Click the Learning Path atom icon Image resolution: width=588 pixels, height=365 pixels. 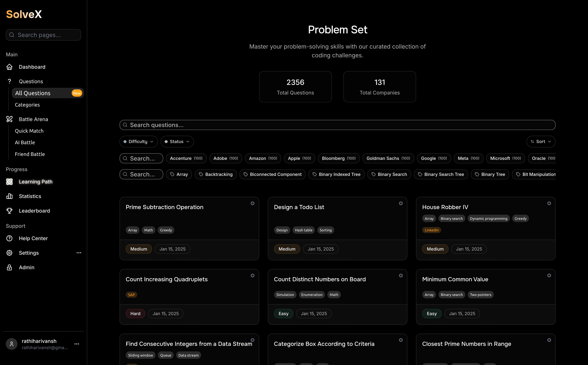click(9, 182)
